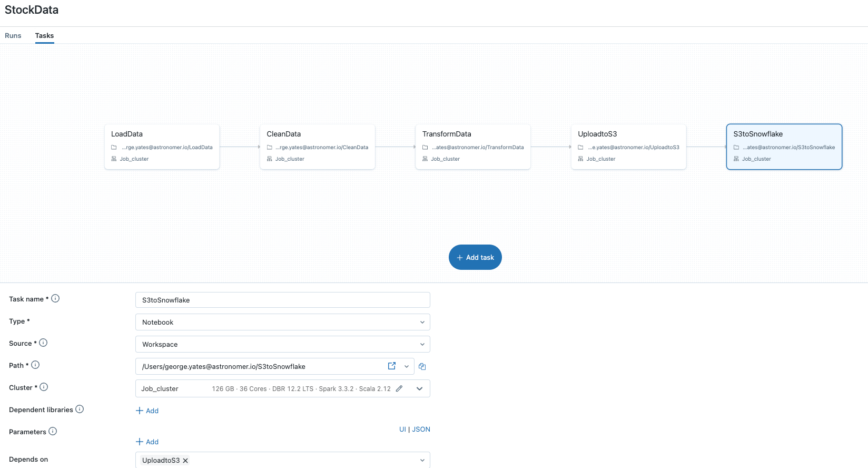Viewport: 868px width, 468px height.
Task: Show the Source field info tooltip icon
Action: coord(43,343)
